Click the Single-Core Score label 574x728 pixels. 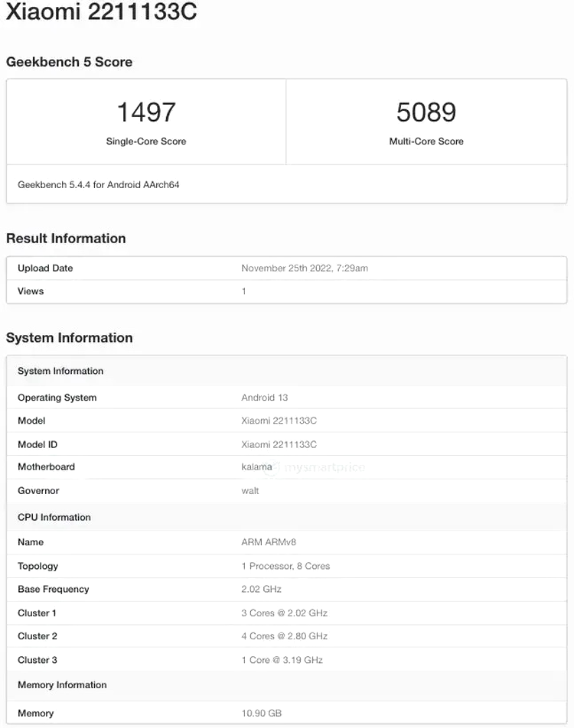(x=146, y=141)
